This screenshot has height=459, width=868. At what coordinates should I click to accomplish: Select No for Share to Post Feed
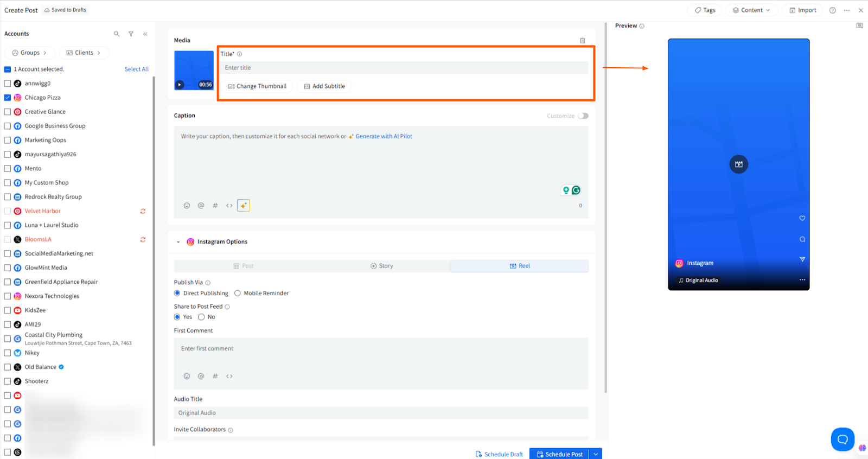click(201, 317)
